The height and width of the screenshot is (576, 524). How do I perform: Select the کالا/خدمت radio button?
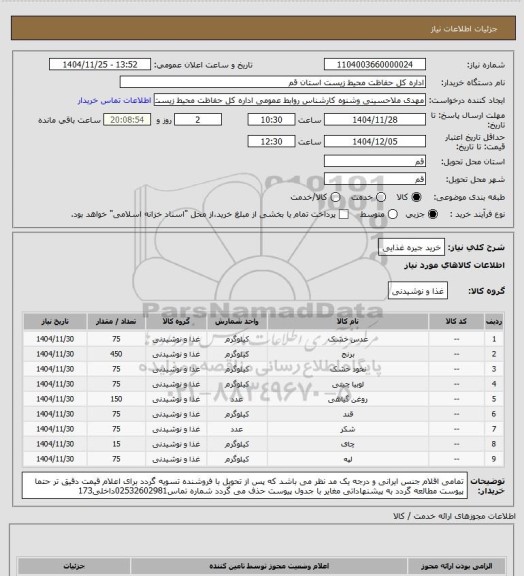[x=335, y=197]
